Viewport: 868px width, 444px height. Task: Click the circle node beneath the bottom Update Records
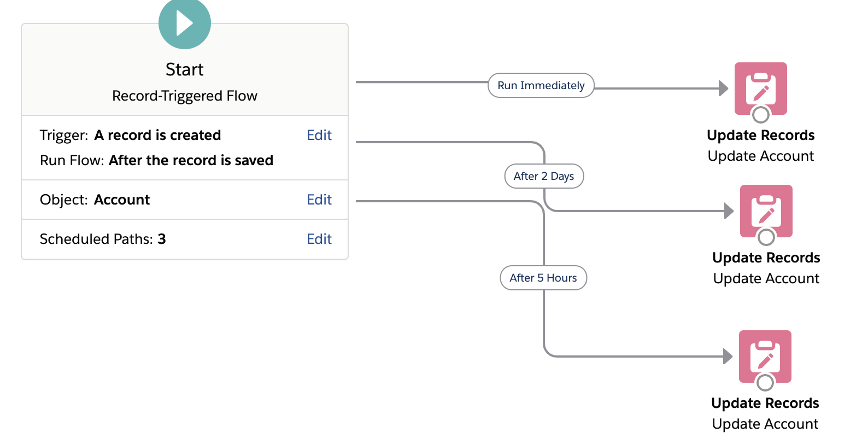[x=765, y=383]
